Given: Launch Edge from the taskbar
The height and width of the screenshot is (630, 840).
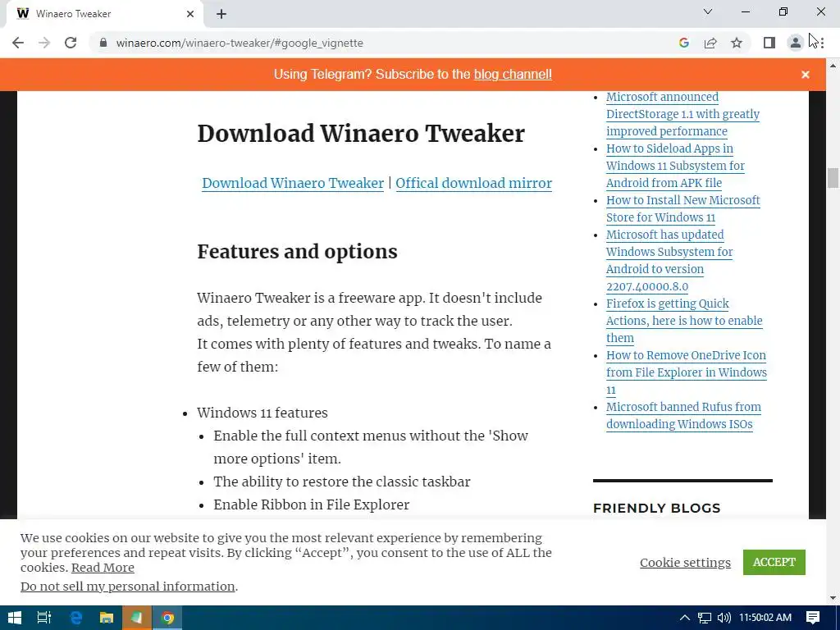Looking at the screenshot, I should 75,618.
